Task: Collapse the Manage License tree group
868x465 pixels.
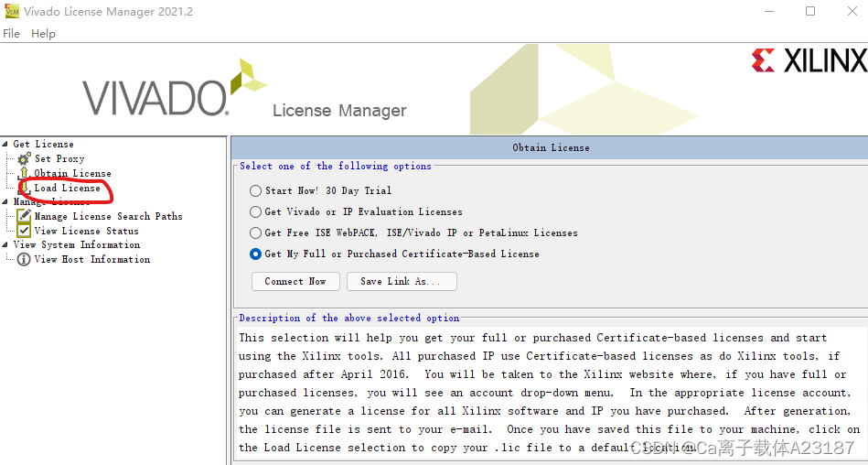Action: click(5, 201)
